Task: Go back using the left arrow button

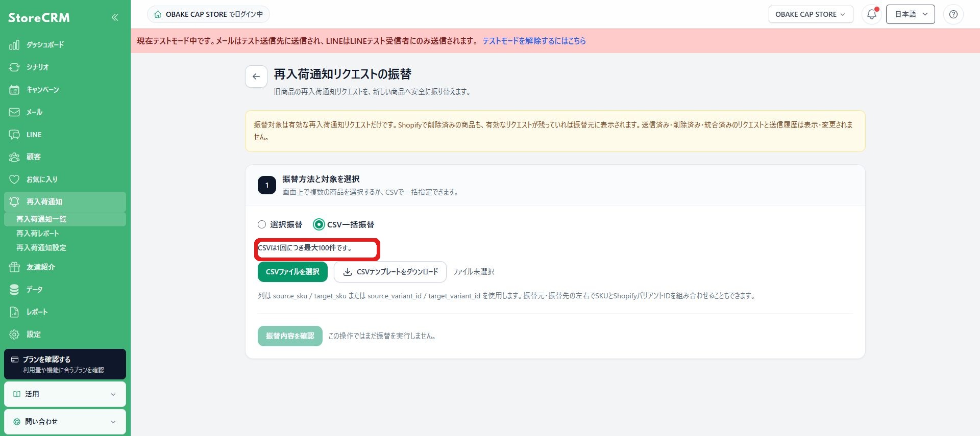Action: (x=256, y=76)
